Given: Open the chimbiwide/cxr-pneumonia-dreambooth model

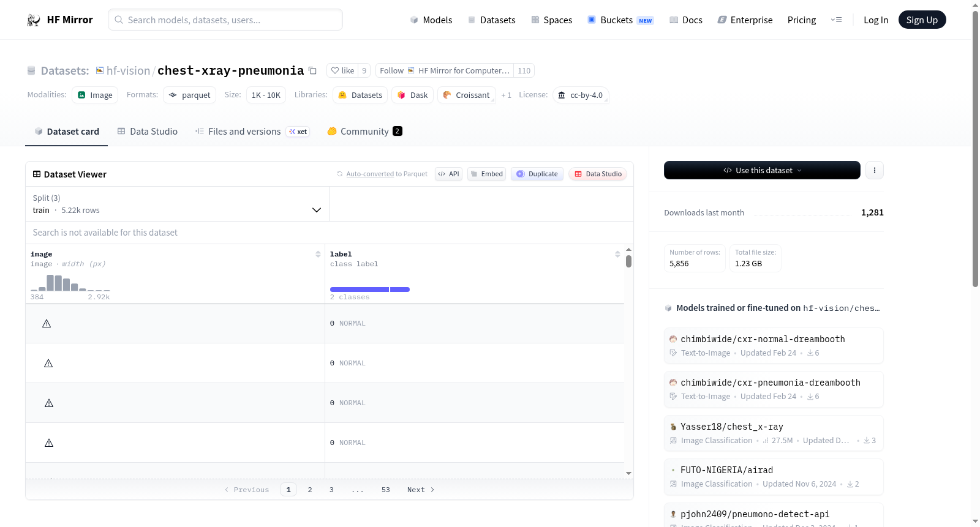Looking at the screenshot, I should pyautogui.click(x=774, y=389).
